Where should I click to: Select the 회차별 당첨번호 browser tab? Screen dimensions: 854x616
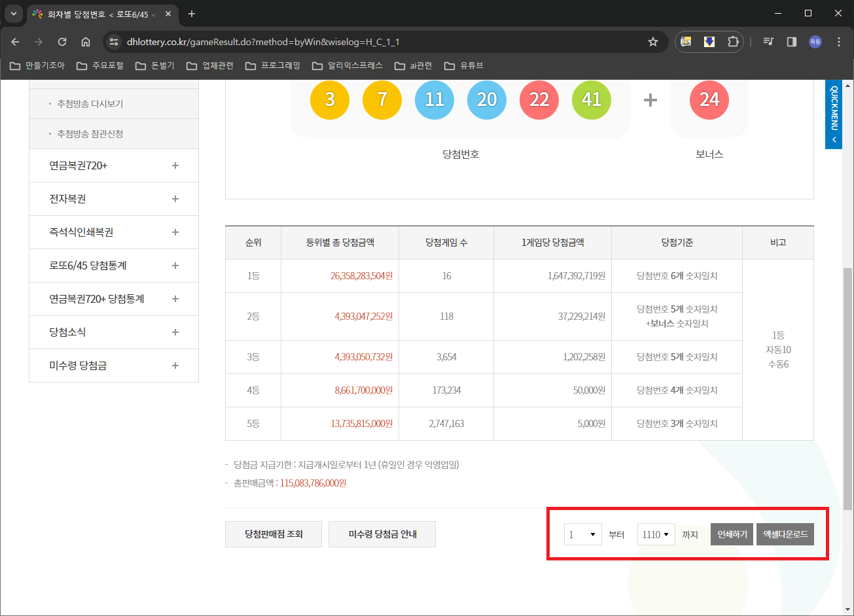point(101,14)
